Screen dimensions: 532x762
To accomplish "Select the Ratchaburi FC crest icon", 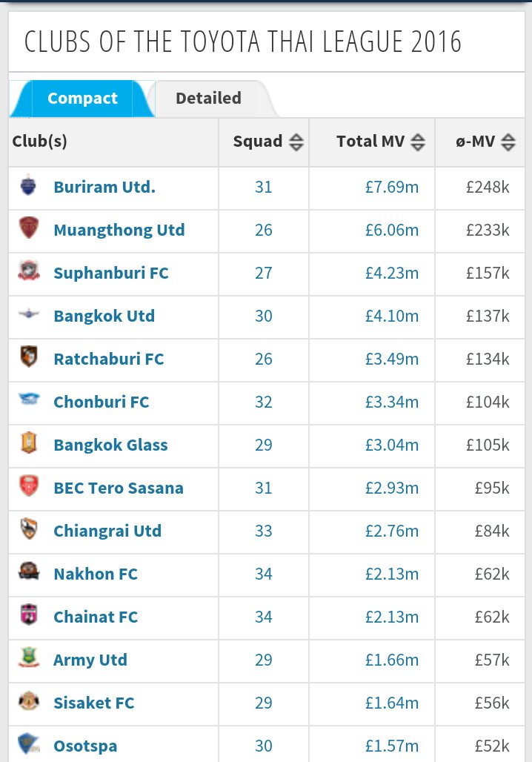I will 29,357.
